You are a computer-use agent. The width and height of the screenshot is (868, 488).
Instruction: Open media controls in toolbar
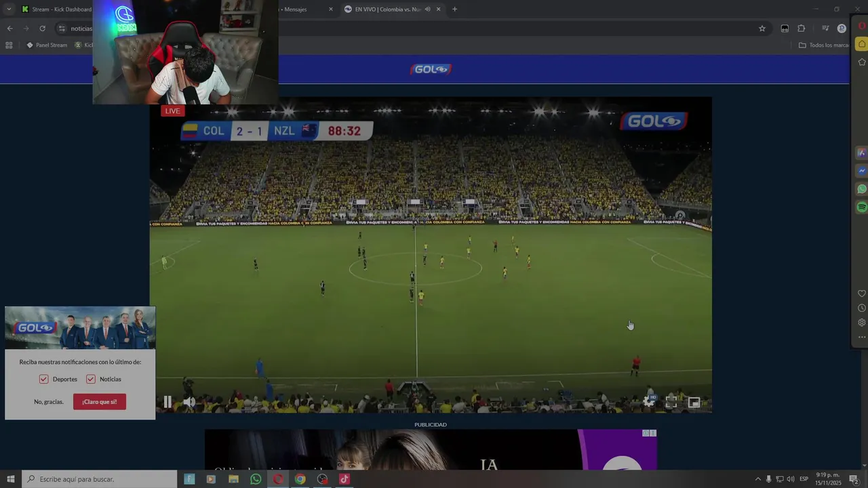coord(825,28)
